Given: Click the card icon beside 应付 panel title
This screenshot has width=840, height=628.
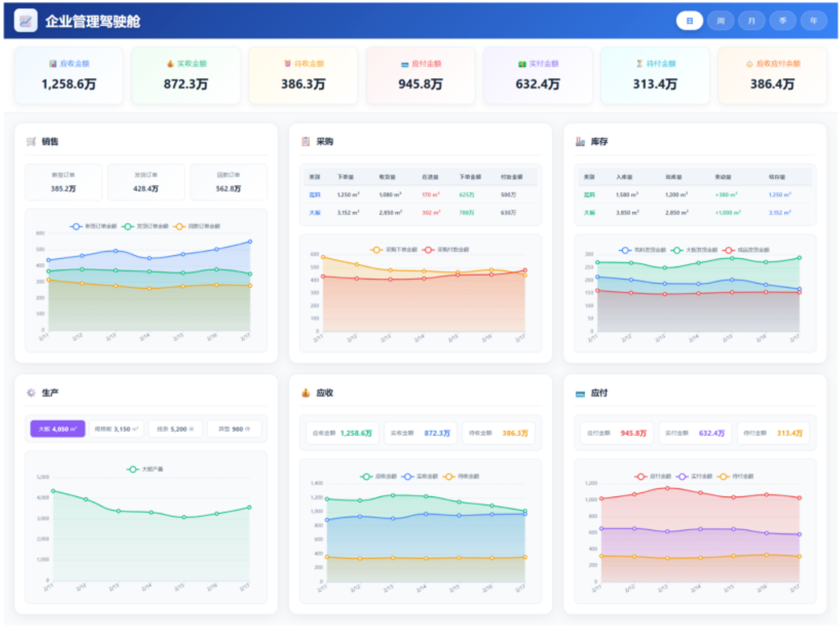Looking at the screenshot, I should click(x=580, y=393).
